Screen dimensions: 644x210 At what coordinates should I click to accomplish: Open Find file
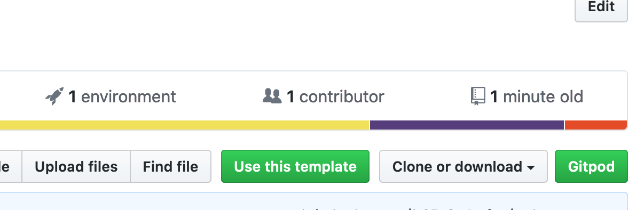pyautogui.click(x=170, y=166)
